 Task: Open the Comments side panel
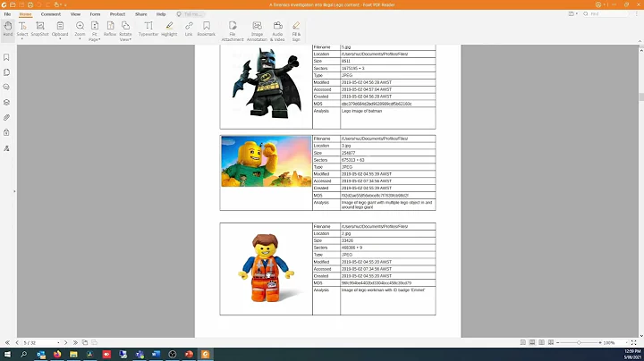click(6, 88)
